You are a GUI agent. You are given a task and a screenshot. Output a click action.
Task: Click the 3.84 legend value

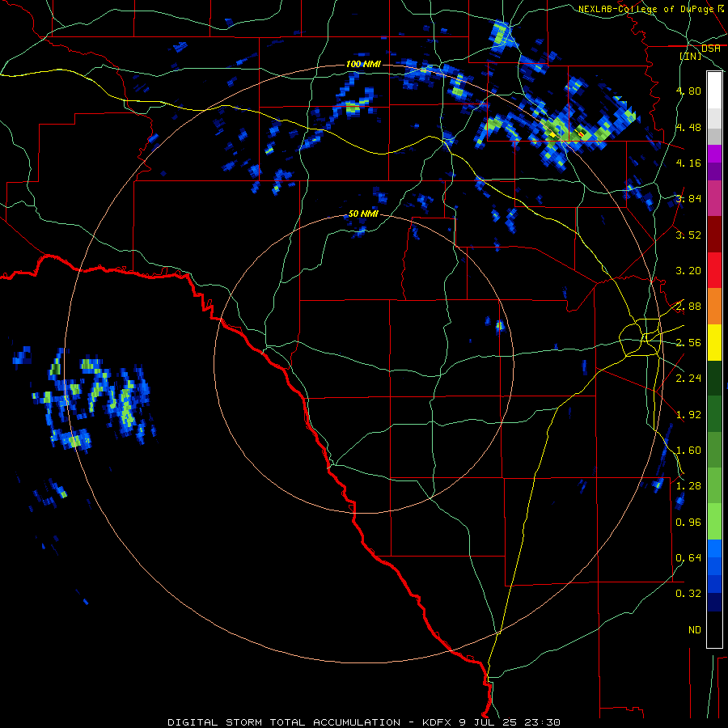tap(688, 199)
